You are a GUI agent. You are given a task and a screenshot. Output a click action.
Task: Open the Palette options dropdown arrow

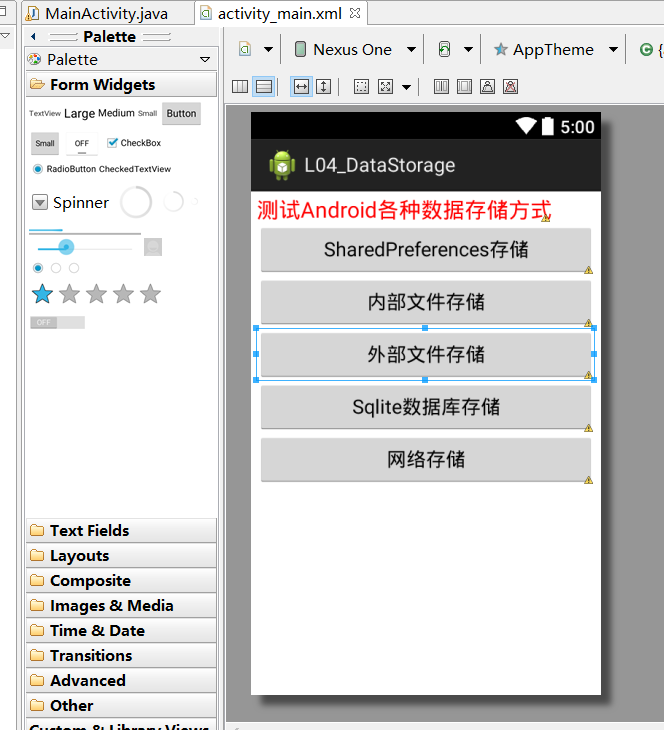tap(204, 60)
